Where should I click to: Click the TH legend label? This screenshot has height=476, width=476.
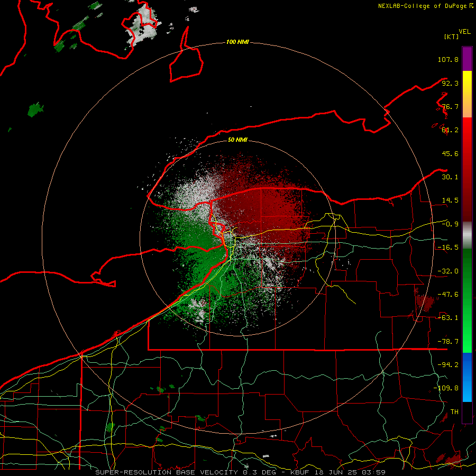454,411
